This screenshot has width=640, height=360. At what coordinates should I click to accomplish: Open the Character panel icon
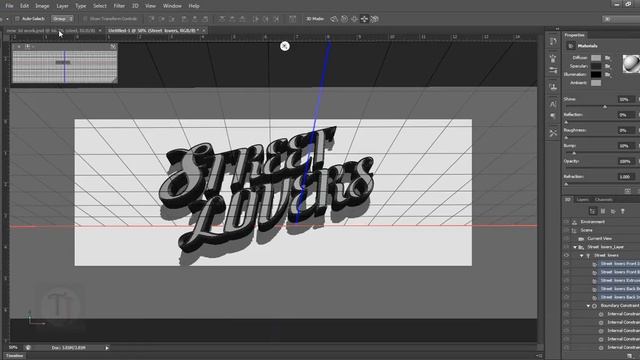point(553,104)
